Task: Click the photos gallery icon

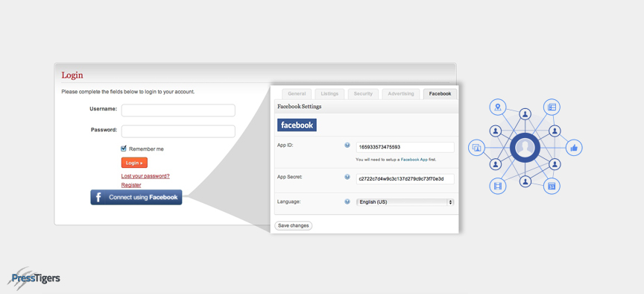Action: click(x=477, y=148)
